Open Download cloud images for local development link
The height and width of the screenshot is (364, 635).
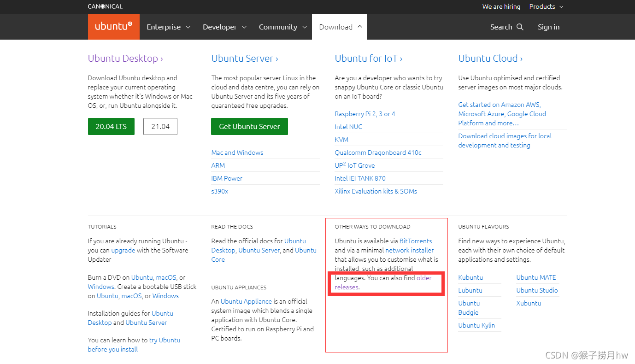[x=505, y=141]
